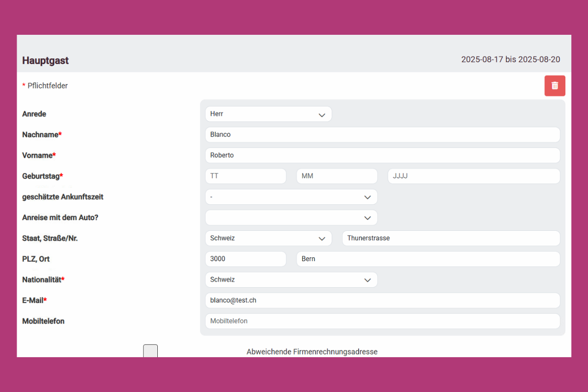Click the street field containing Thunerstrasse
The image size is (588, 392).
click(451, 239)
